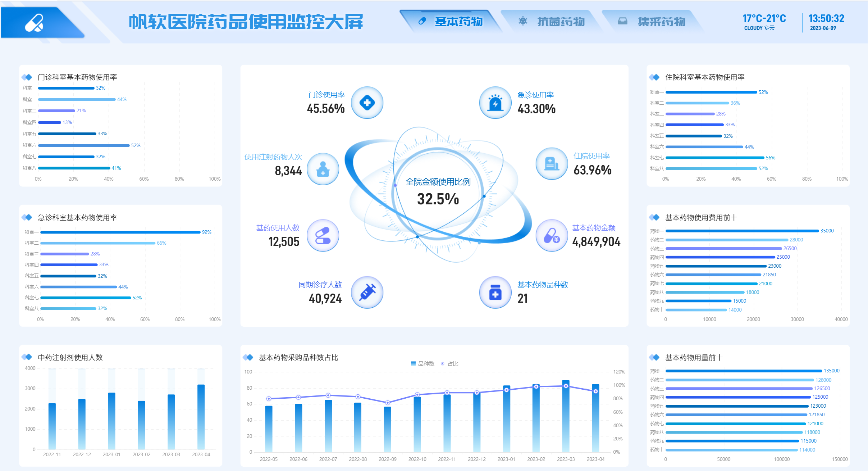The height and width of the screenshot is (471, 868).
Task: Click the pill logo icon in header
Action: coord(34,23)
